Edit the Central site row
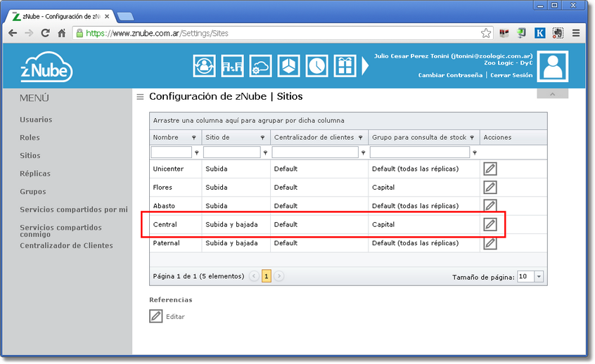 [490, 224]
